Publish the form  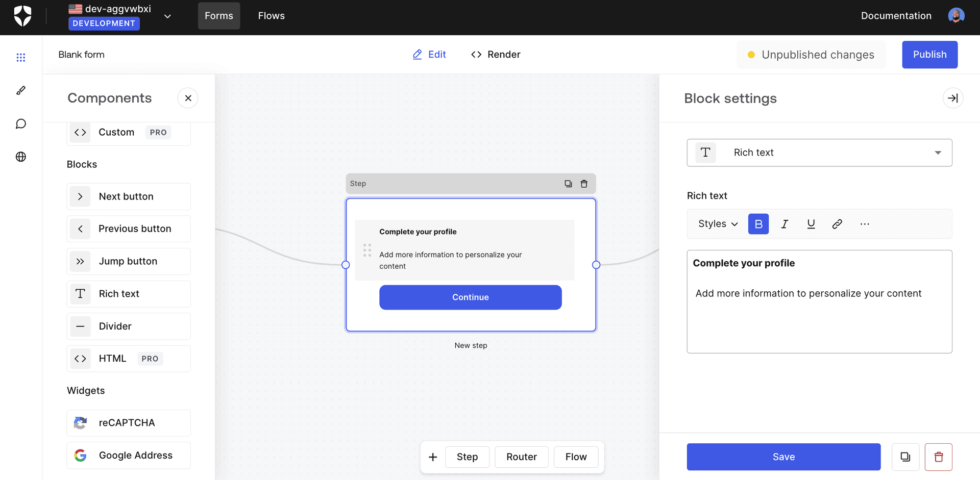point(929,55)
